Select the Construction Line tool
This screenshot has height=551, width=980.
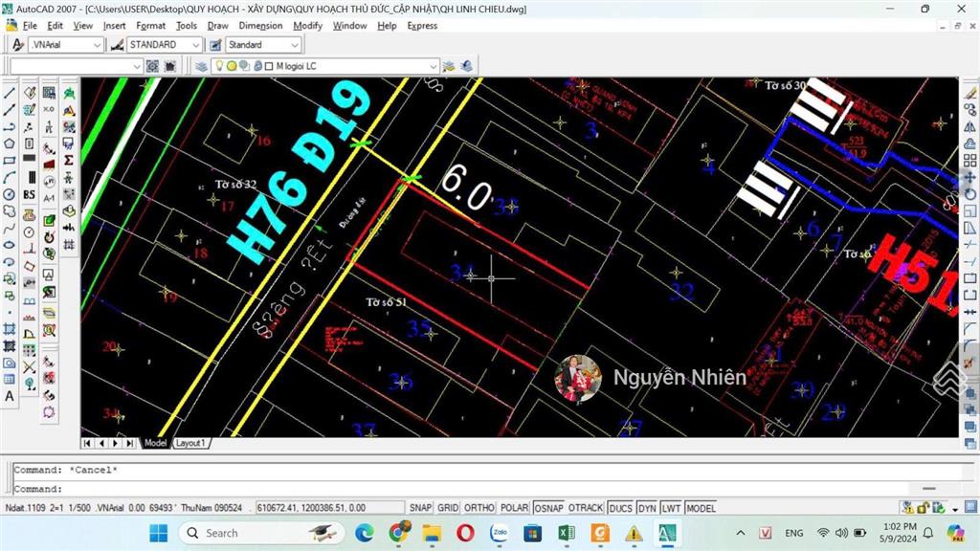click(x=10, y=110)
